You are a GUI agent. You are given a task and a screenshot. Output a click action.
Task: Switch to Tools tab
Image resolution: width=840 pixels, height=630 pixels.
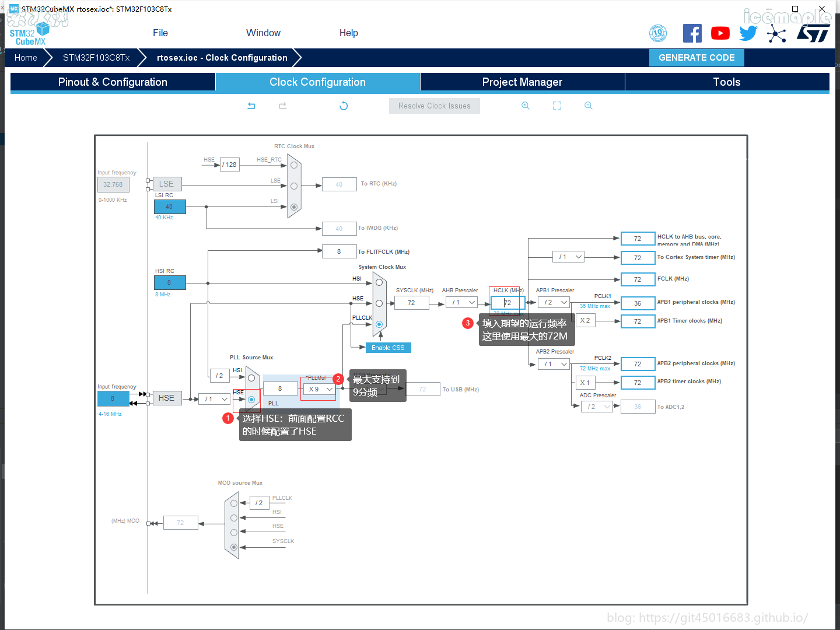tap(727, 82)
